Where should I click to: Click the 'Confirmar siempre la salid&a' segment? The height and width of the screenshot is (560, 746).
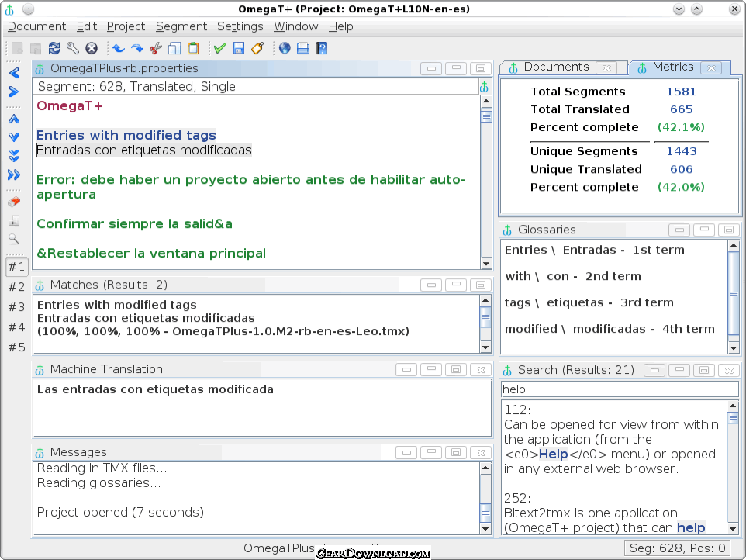135,223
